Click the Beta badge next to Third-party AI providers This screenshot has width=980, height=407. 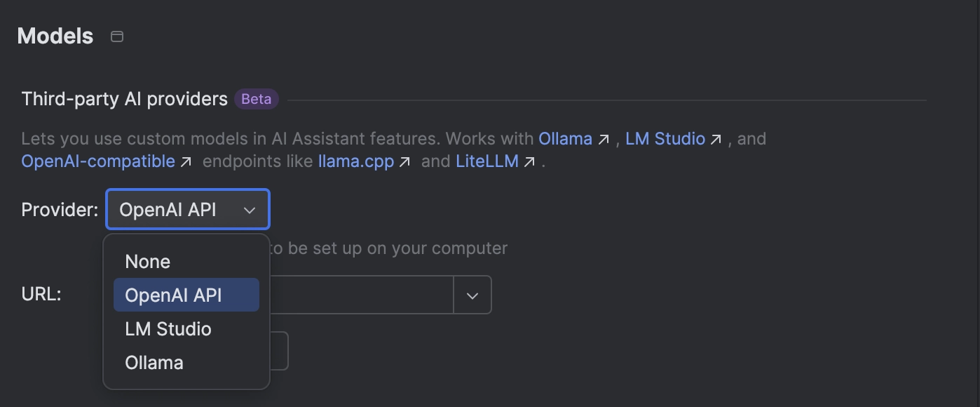(x=256, y=99)
